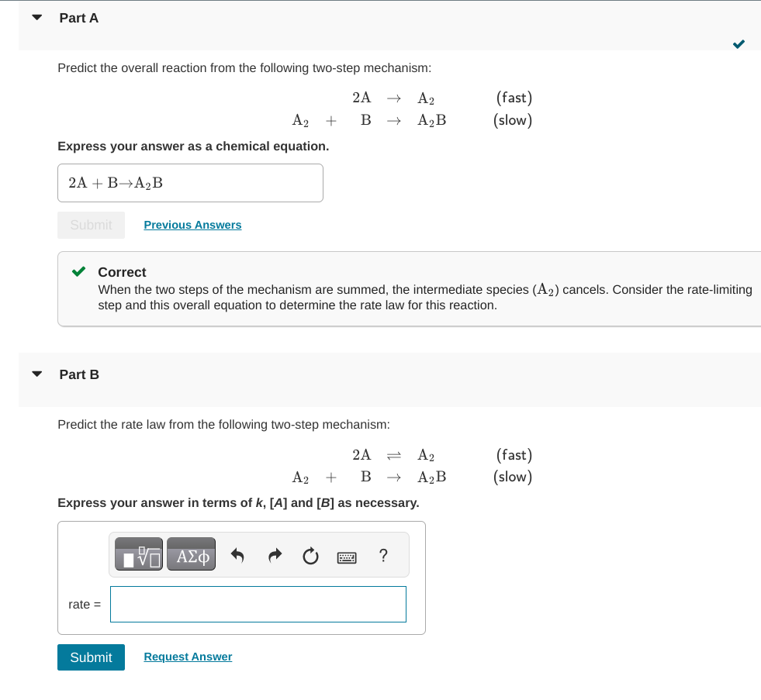Collapse the Part B disclosure triangle
The height and width of the screenshot is (700, 761).
(36, 372)
